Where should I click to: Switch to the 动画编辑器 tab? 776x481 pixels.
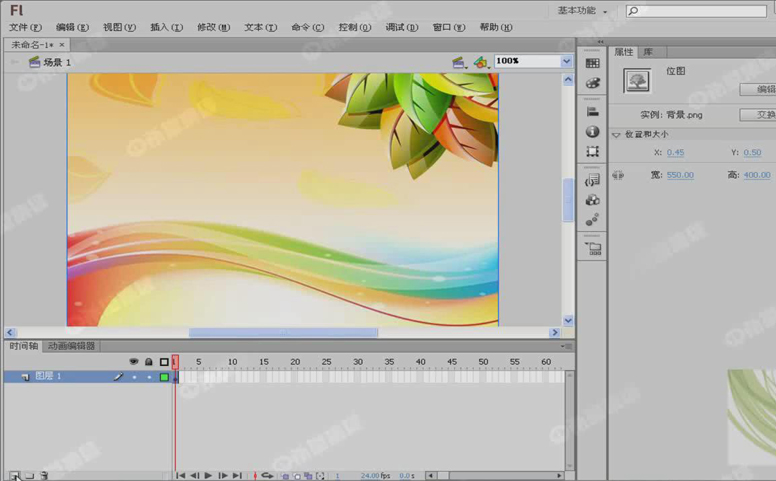coord(71,346)
